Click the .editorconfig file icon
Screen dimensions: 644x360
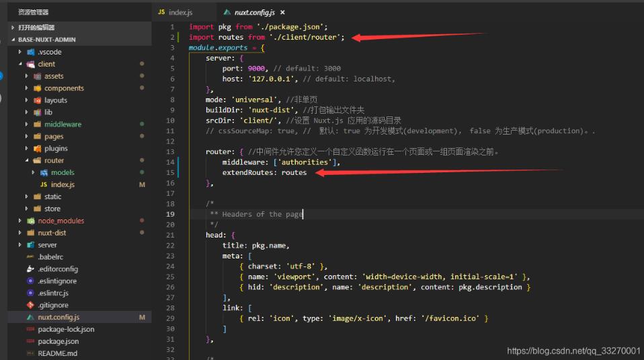[30, 268]
